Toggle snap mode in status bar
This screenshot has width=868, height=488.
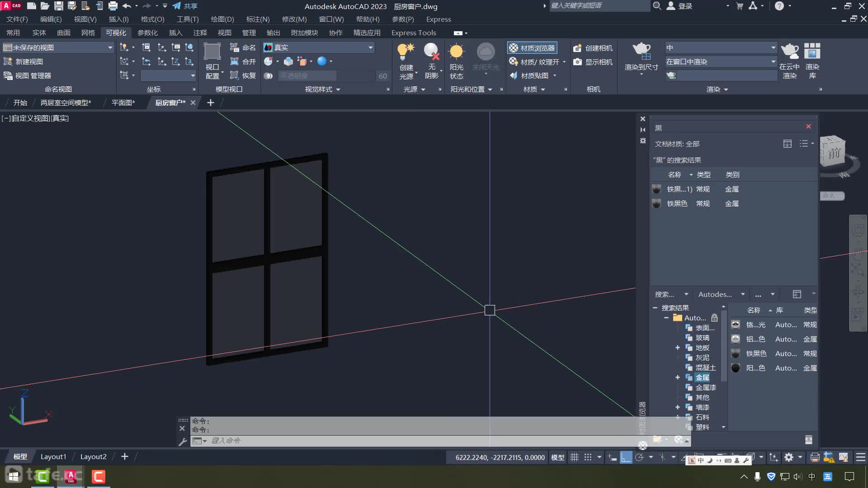(x=588, y=457)
